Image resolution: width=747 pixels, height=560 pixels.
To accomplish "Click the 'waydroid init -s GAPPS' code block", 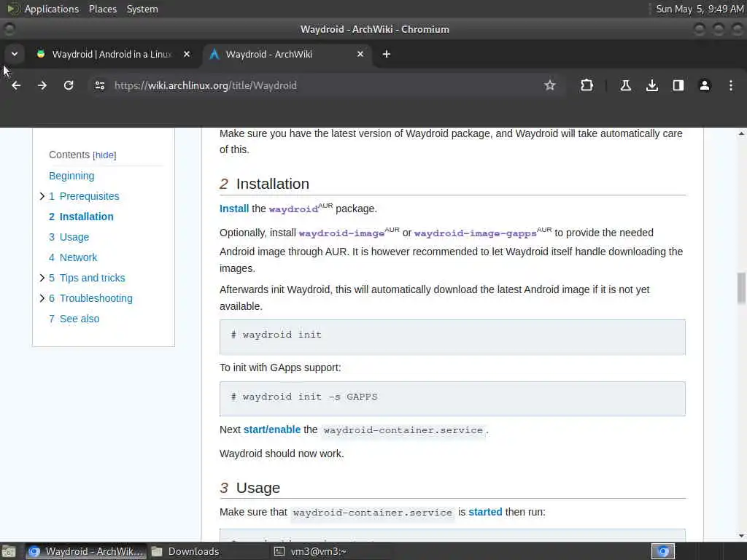I will [452, 399].
